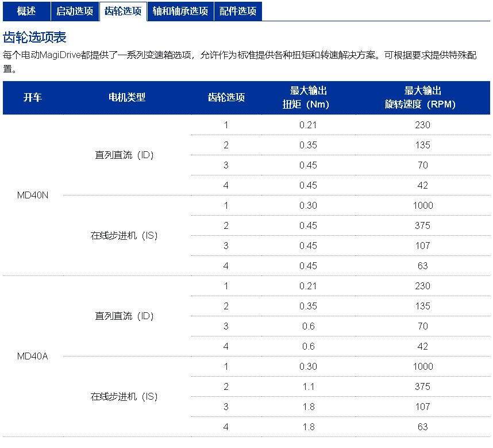Click the 1.1 torque value
Viewport: 493px width, 448px height.
308,386
